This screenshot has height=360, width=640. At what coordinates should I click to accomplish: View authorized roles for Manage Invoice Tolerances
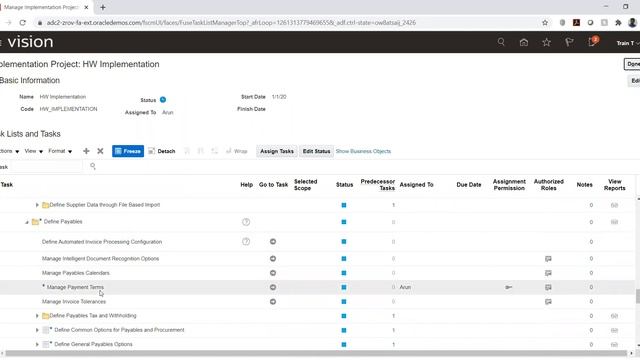tap(548, 302)
